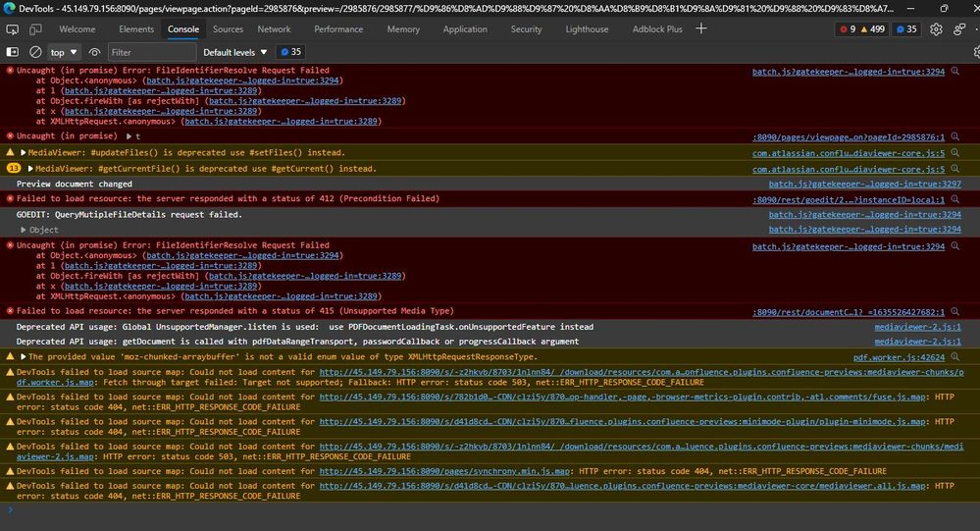The height and width of the screenshot is (531, 980).
Task: Open the send feedback icon
Action: [x=959, y=29]
